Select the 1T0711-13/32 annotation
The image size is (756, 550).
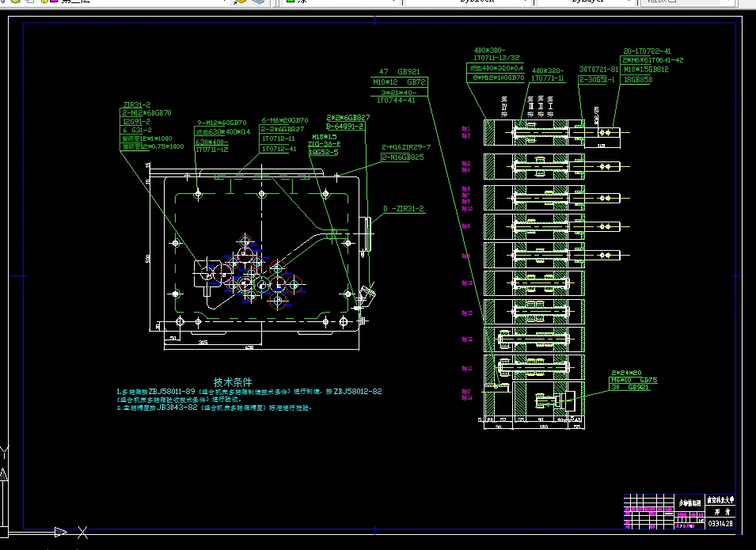pos(496,58)
